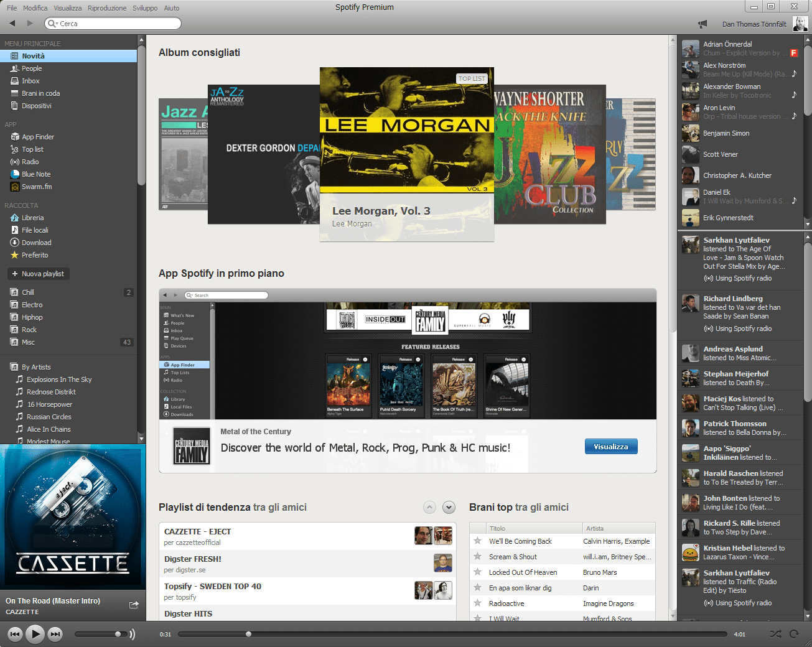The width and height of the screenshot is (812, 647).
Task: Click the notifications megaphone icon
Action: coord(702,24)
